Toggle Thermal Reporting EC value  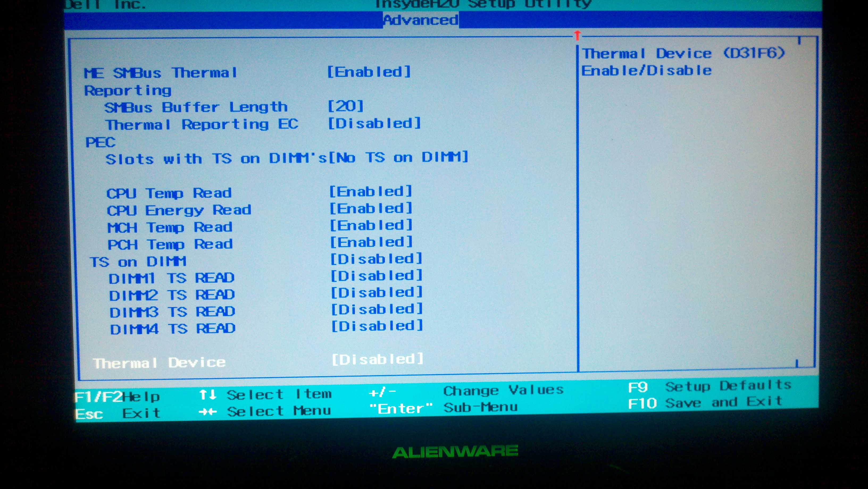(x=374, y=123)
